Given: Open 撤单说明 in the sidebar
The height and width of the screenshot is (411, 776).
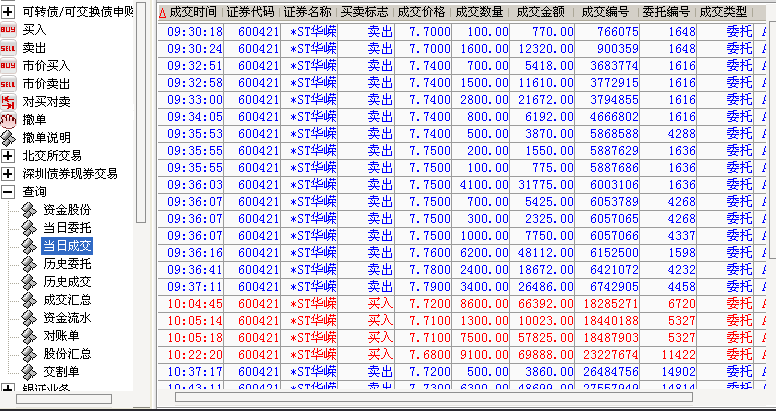Looking at the screenshot, I should point(46,138).
